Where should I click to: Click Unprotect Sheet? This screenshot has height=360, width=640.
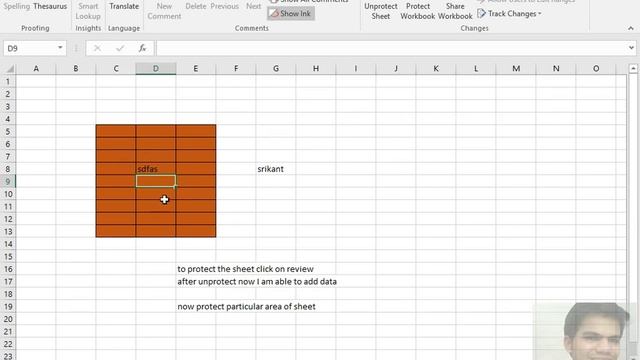(x=380, y=11)
